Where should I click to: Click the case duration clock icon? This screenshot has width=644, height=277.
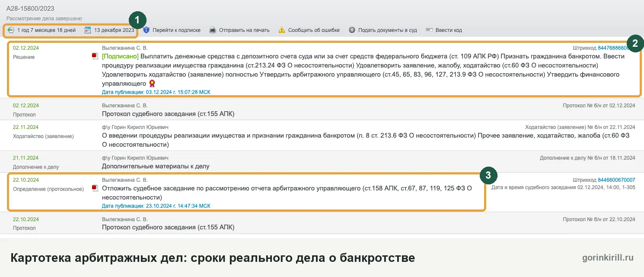pos(11,30)
